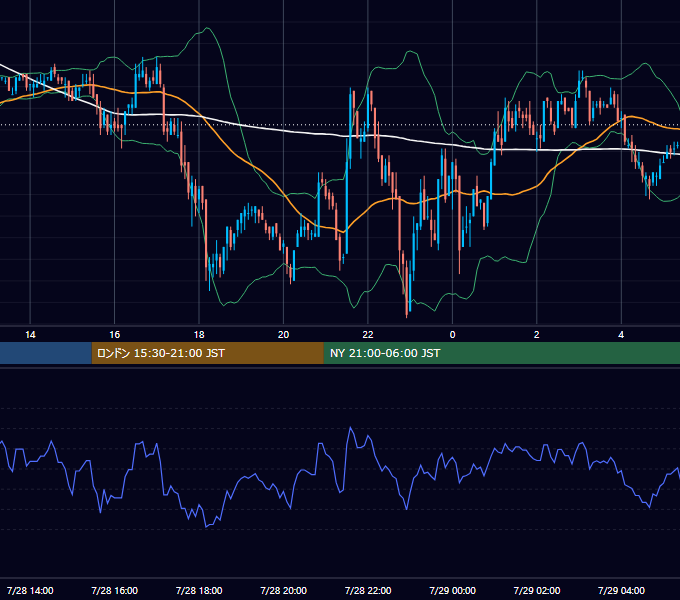Image resolution: width=680 pixels, height=600 pixels.
Task: Click the ロンドン 15:30-21:00 JST session bar
Action: [x=207, y=353]
